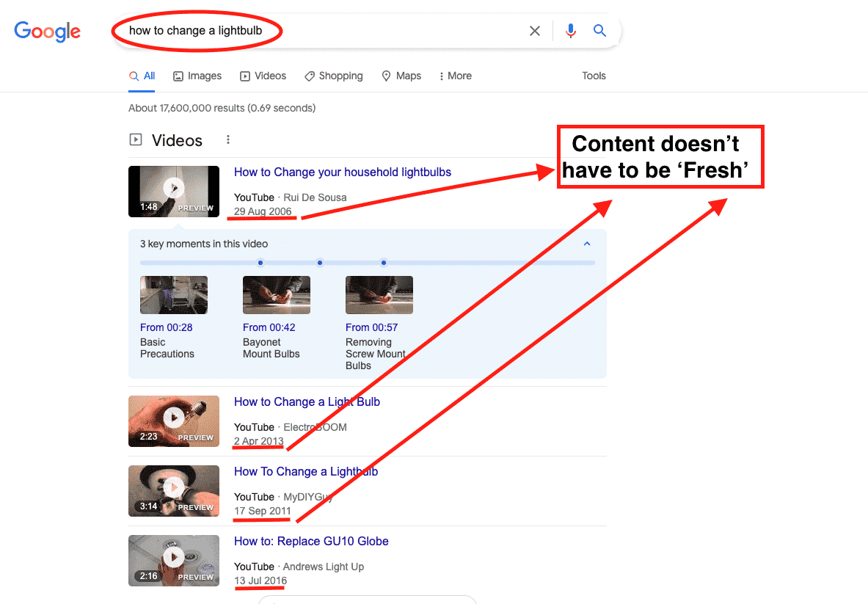Play the 3:14 MyDIYGuy video thumbnail
The image size is (868, 604).
[174, 491]
